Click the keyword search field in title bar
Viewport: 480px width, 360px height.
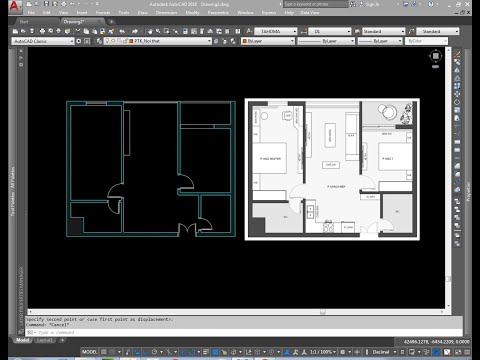(315, 4)
